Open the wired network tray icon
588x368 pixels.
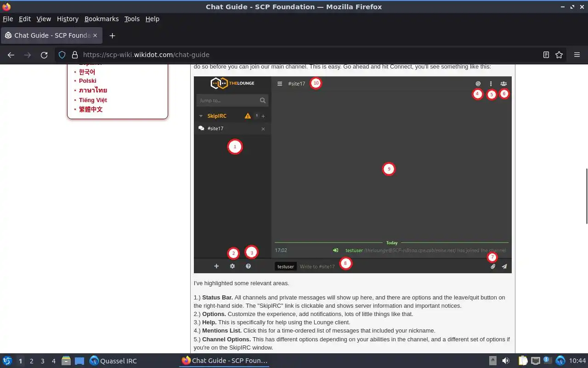click(535, 361)
